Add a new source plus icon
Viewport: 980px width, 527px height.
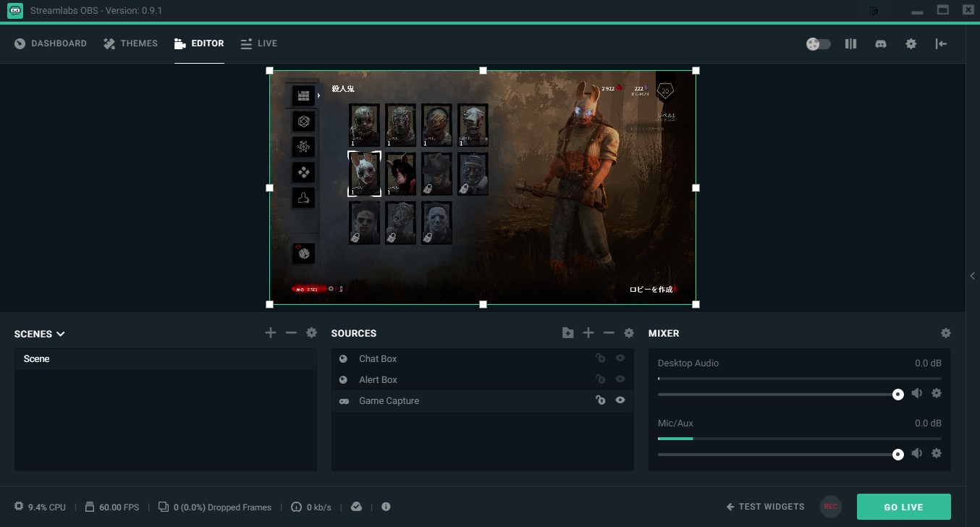click(x=588, y=333)
